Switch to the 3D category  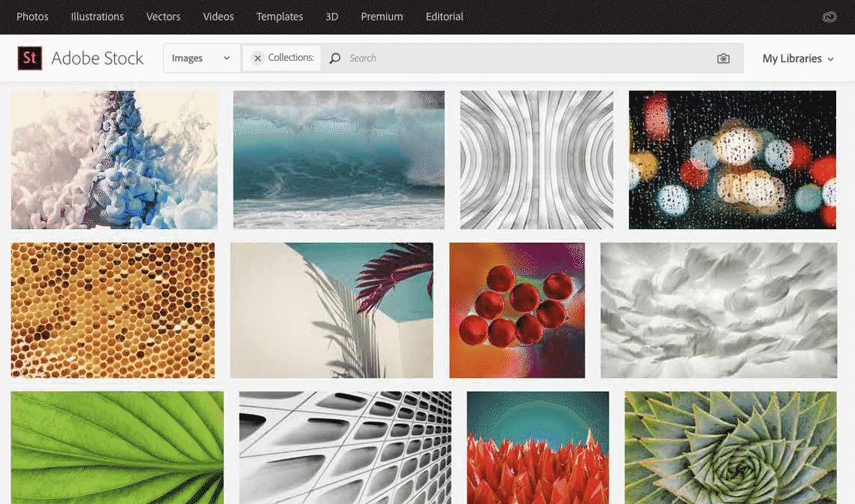pos(331,17)
